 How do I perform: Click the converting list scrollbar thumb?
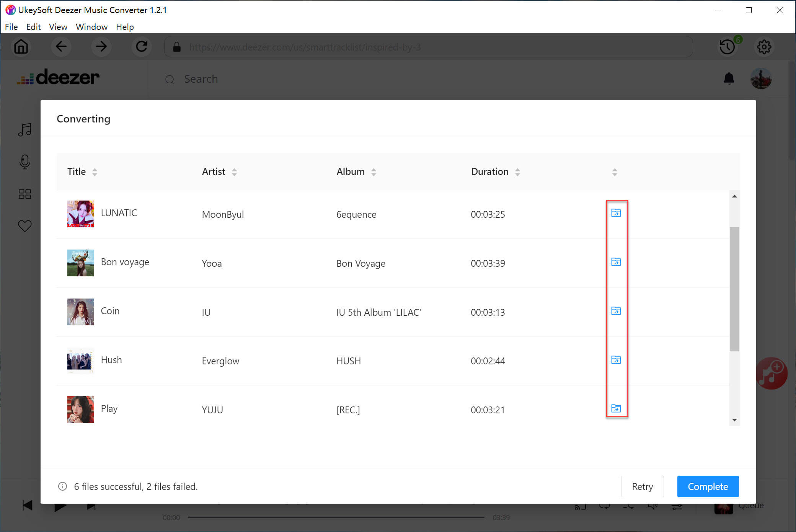coord(734,289)
